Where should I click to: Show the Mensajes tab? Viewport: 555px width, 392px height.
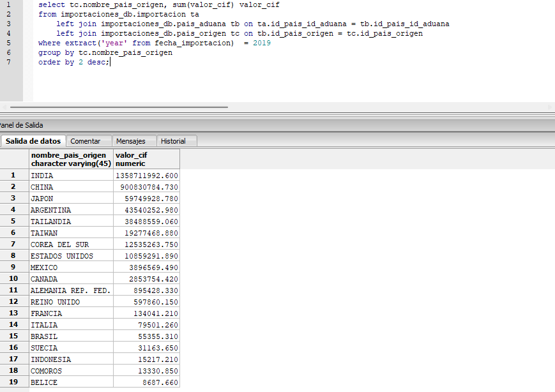click(130, 141)
